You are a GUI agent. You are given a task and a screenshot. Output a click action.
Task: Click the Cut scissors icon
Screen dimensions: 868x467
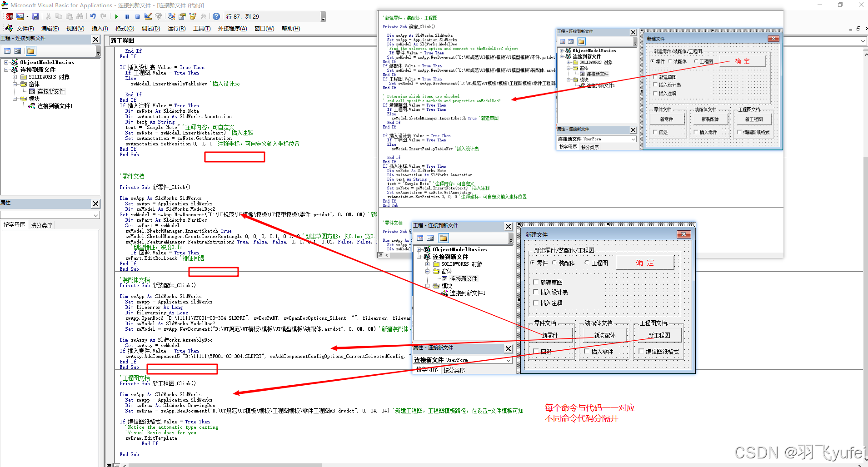[x=48, y=16]
